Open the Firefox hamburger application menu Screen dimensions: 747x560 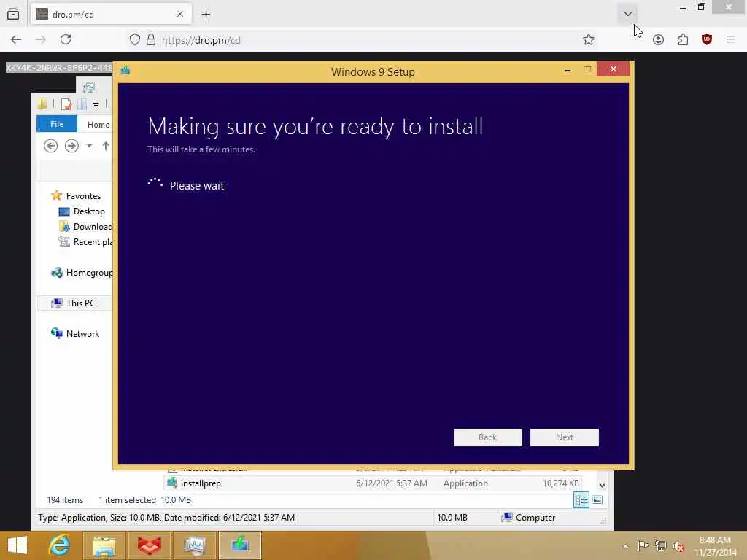pos(731,39)
